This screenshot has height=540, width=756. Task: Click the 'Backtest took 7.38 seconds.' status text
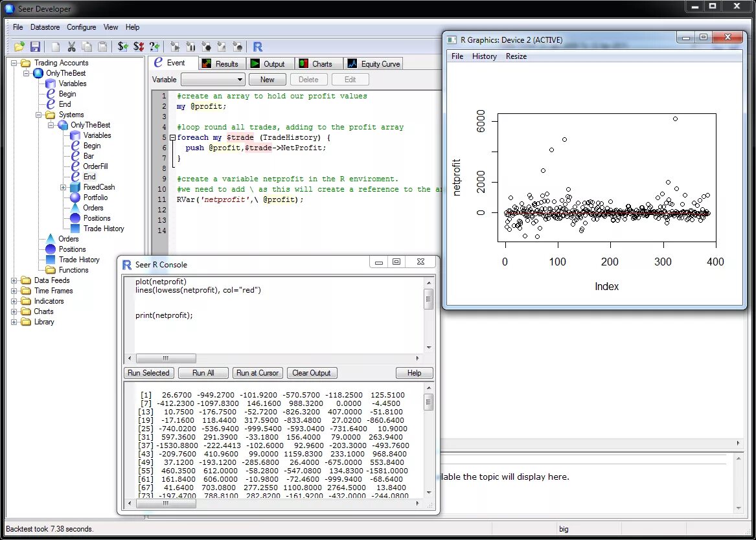point(50,529)
